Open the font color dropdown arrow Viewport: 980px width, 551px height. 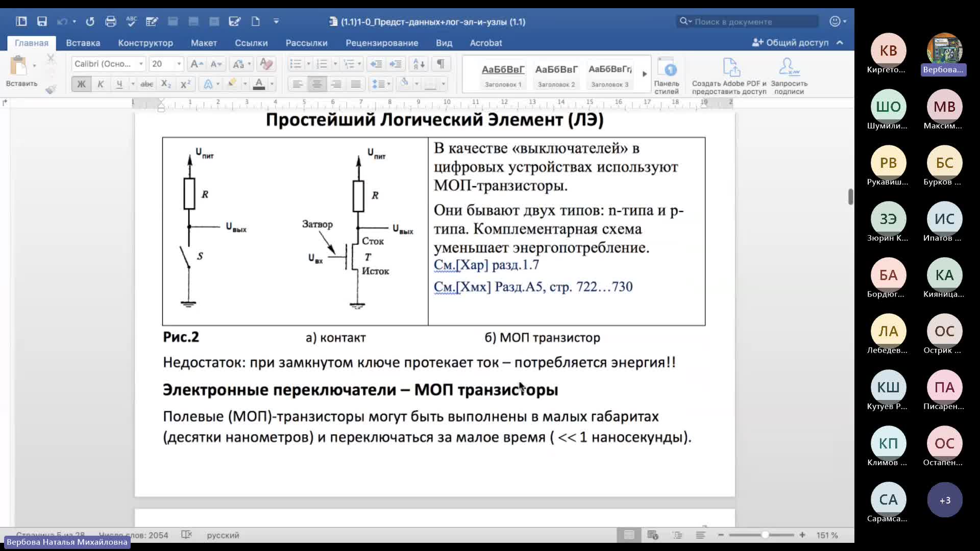(272, 84)
